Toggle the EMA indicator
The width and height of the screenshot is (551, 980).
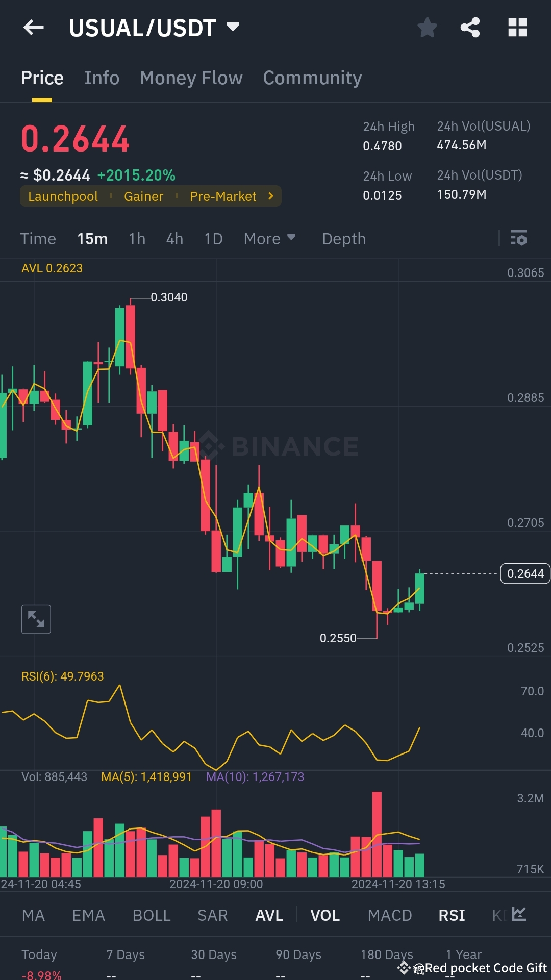(89, 915)
